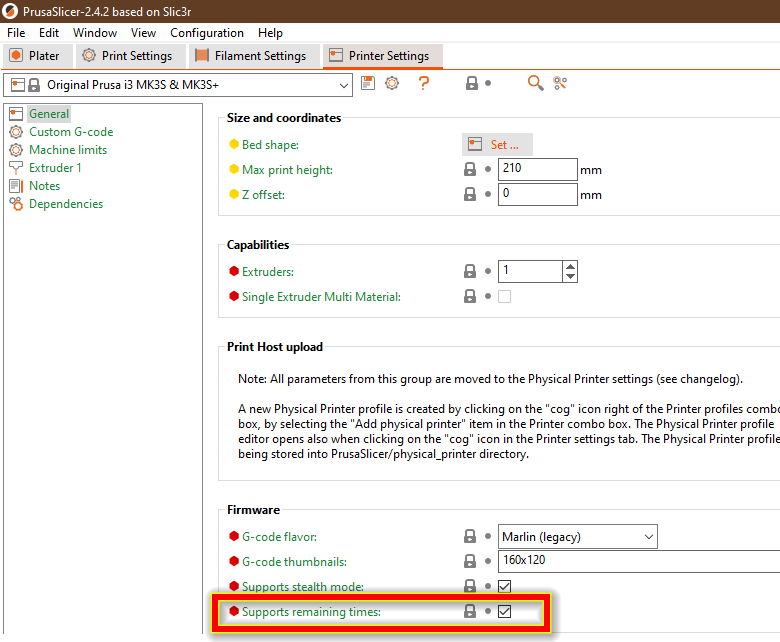This screenshot has height=642, width=780.
Task: Open Dependencies page in sidebar
Action: (x=66, y=204)
